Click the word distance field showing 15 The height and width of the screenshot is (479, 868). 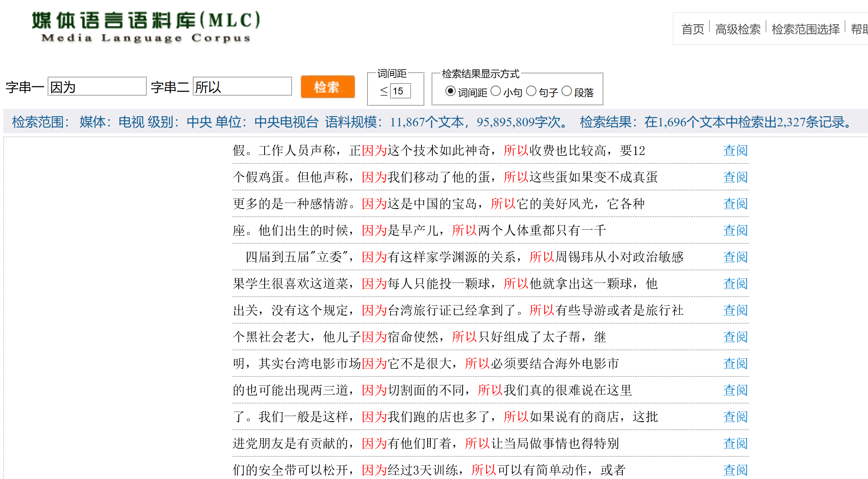(400, 91)
